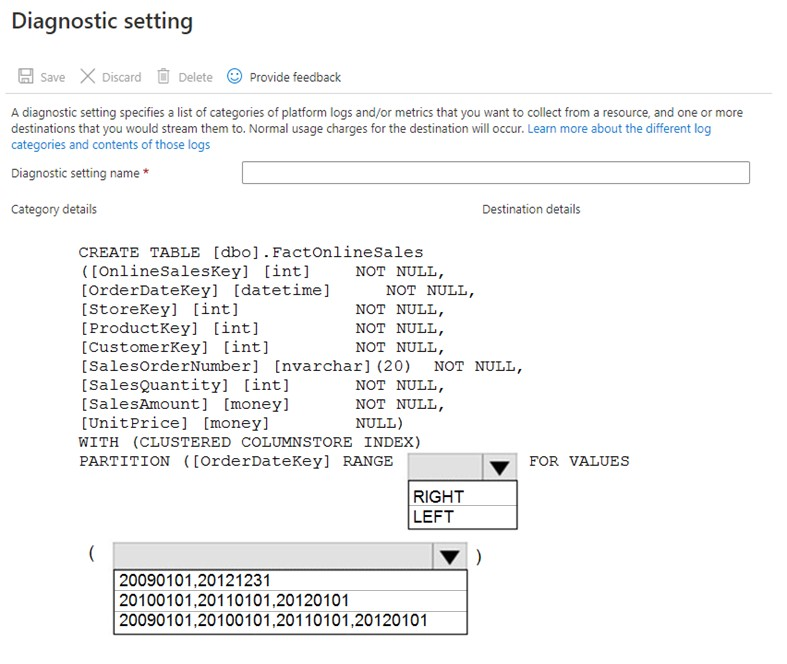Click the Provide feedback smiley icon
This screenshot has height=664, width=787.
click(x=234, y=76)
